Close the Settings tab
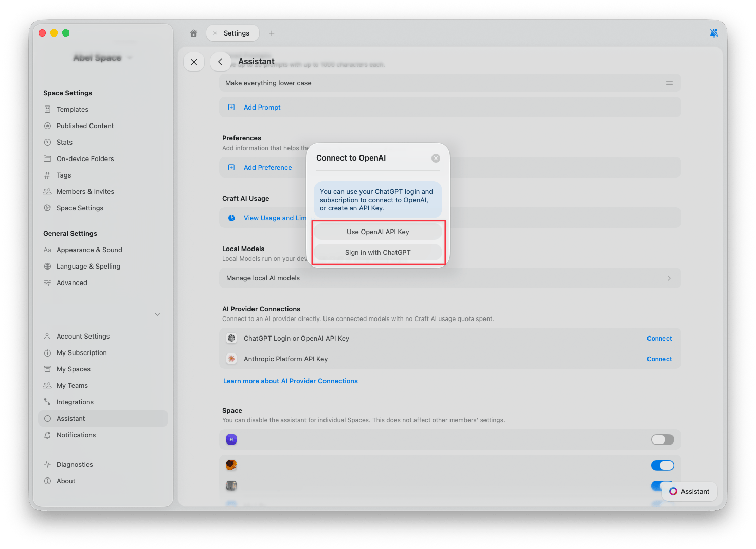Screen dimensions: 756x549 click(215, 33)
